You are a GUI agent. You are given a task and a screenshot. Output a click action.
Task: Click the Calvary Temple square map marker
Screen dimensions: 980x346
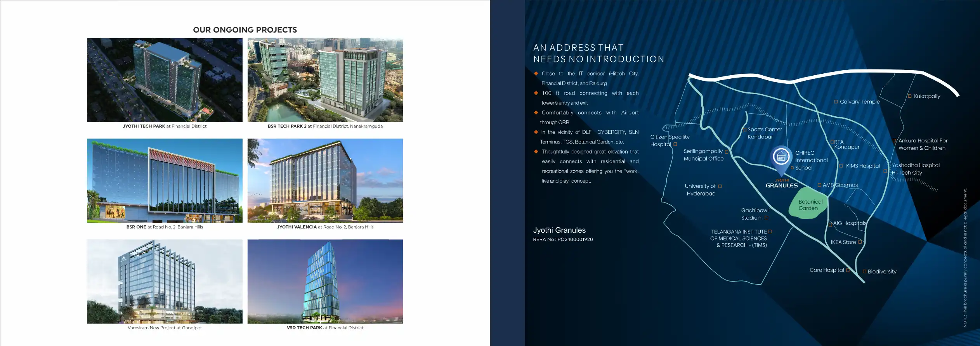click(x=836, y=102)
